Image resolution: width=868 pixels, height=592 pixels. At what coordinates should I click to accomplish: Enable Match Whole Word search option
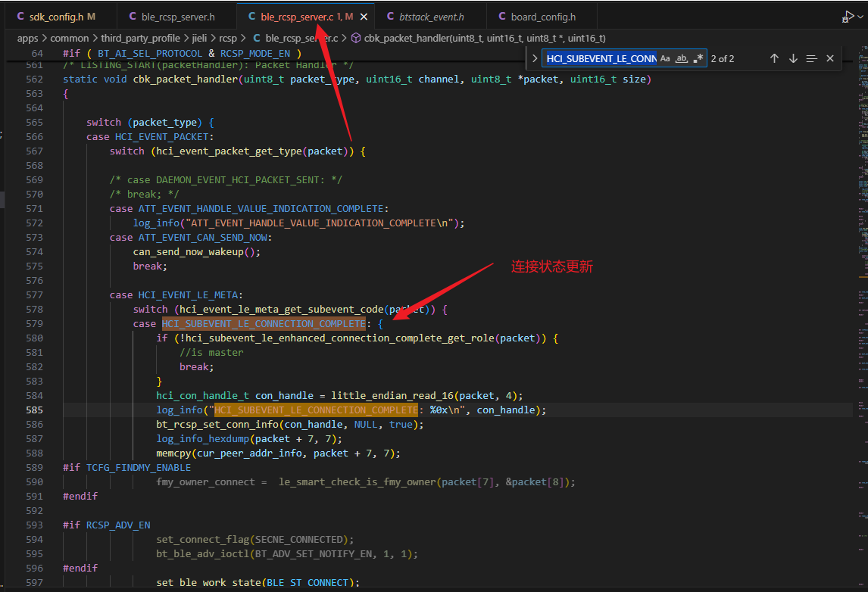[682, 58]
